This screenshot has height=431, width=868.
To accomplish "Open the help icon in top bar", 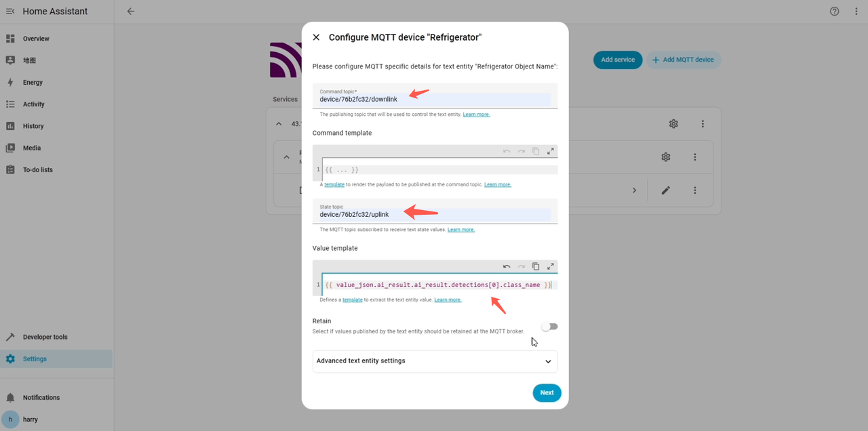I will click(x=835, y=12).
